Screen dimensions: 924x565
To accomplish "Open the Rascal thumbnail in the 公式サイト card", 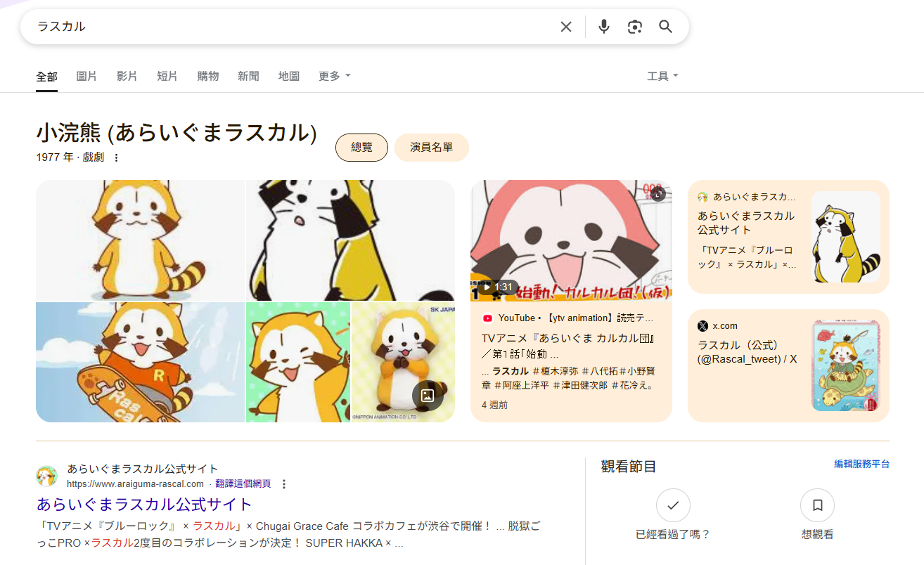I will tap(846, 237).
